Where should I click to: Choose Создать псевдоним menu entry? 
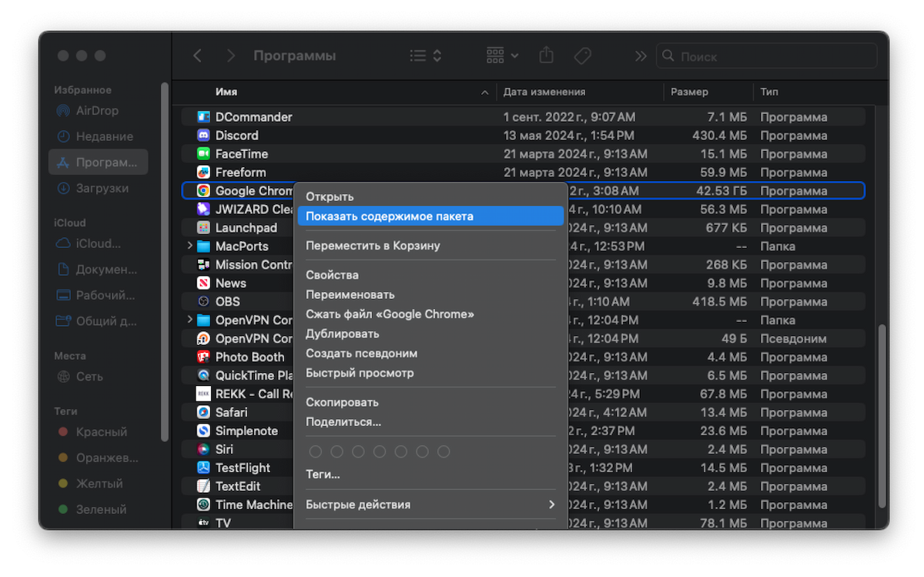430,354
